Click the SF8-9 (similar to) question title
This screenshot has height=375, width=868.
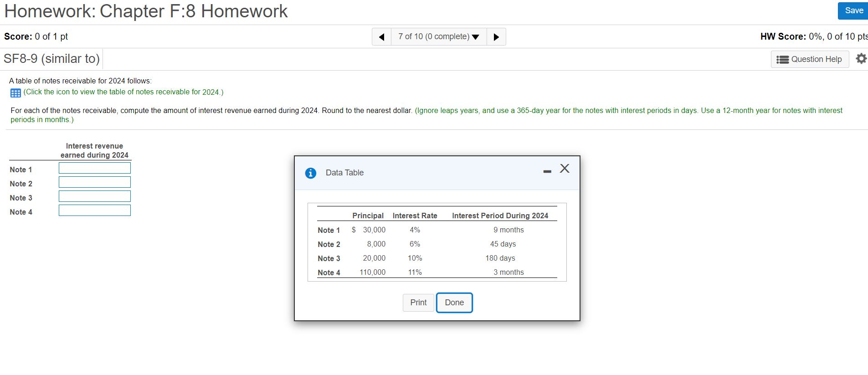click(x=51, y=59)
